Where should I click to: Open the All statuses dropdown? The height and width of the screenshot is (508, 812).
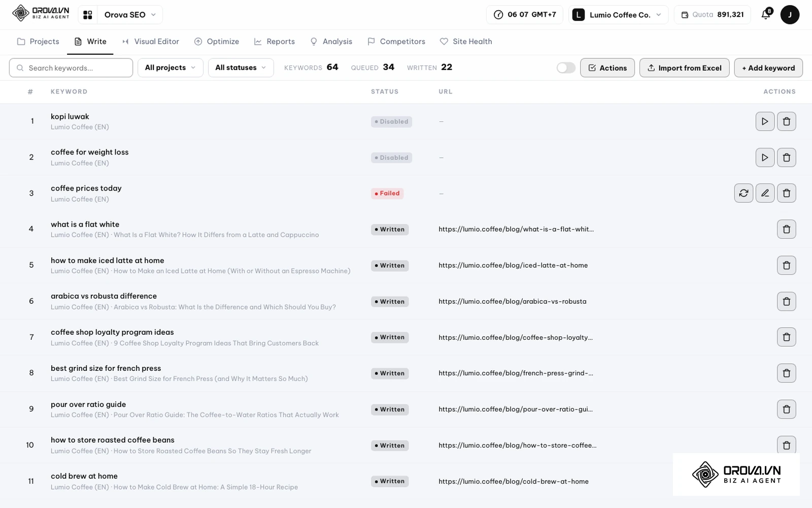(241, 68)
